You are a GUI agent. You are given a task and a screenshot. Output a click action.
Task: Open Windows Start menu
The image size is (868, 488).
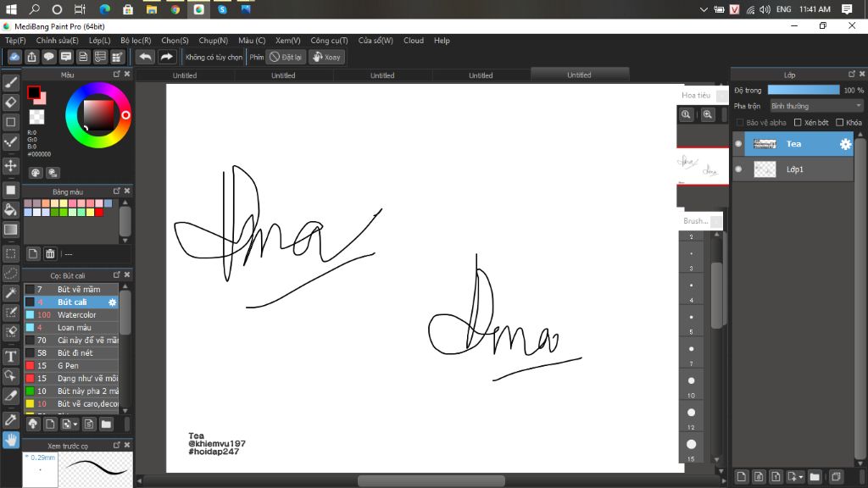click(10, 9)
